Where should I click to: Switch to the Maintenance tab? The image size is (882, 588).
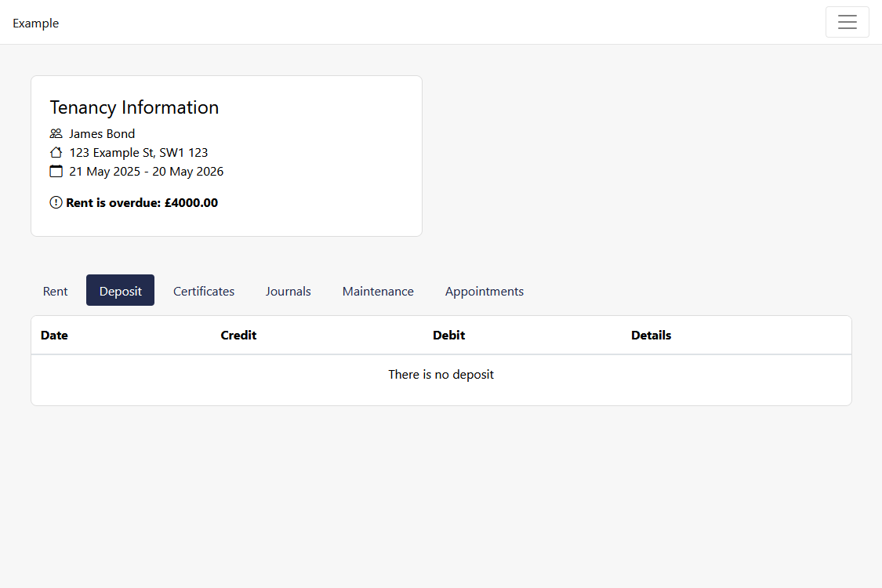[378, 291]
